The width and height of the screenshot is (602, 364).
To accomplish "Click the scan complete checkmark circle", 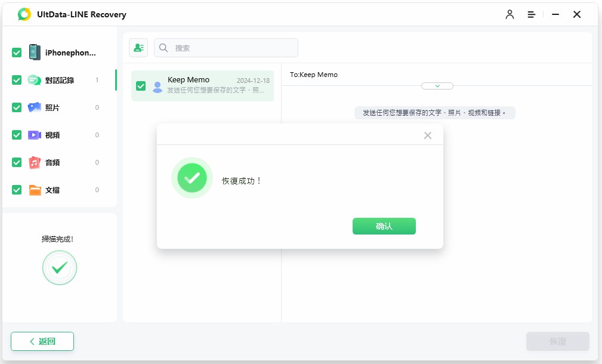I will click(60, 267).
